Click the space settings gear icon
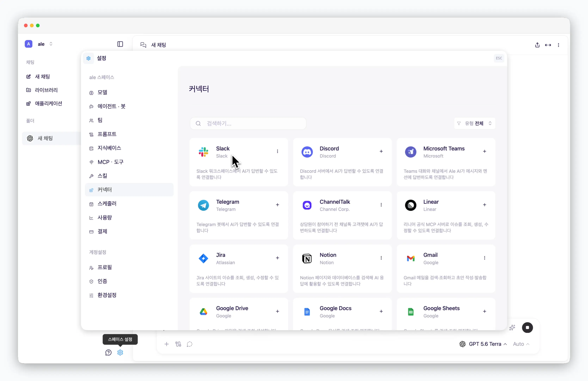The image size is (588, 381). tap(120, 352)
